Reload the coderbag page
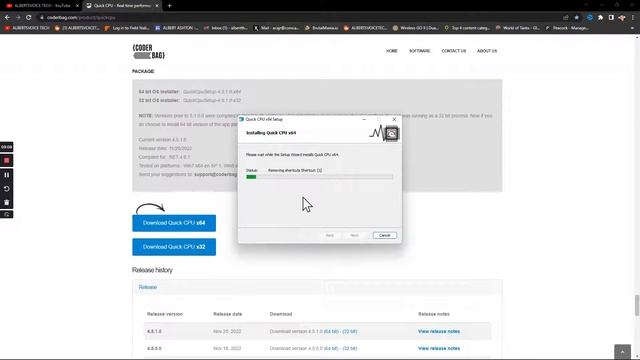This screenshot has height=360, width=640. pyautogui.click(x=29, y=18)
